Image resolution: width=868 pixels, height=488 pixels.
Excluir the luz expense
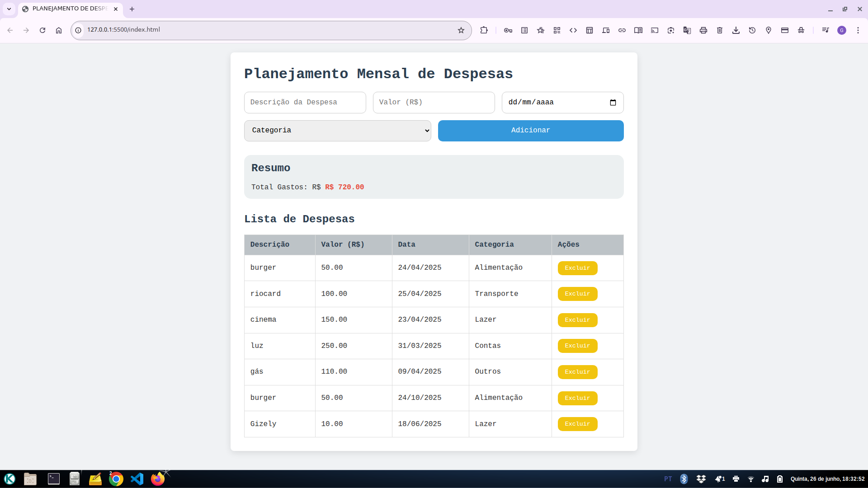[577, 346]
